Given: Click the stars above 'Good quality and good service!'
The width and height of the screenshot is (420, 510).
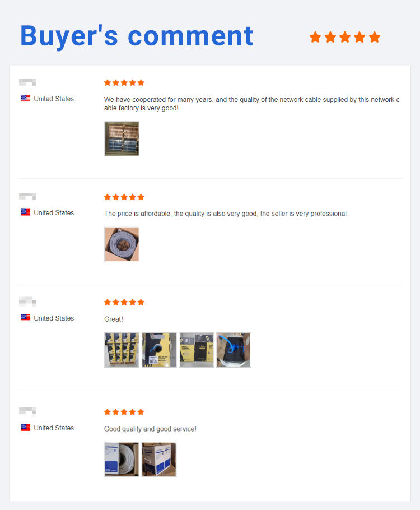Looking at the screenshot, I should 124,412.
